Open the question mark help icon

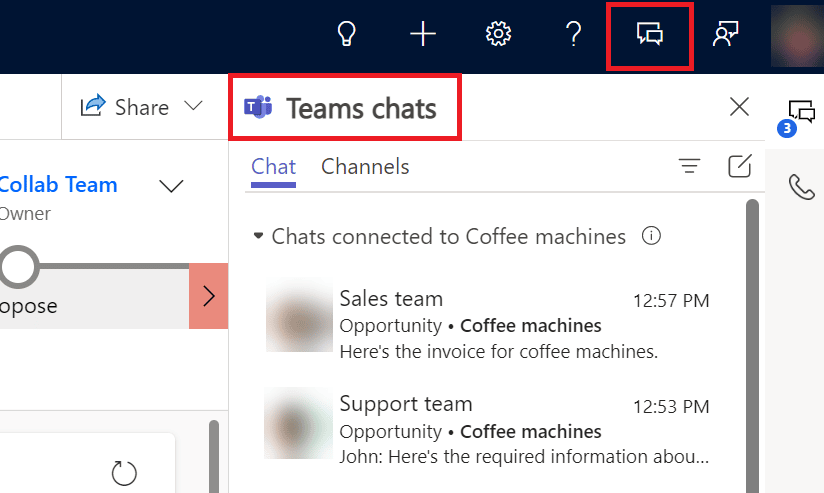pos(574,34)
